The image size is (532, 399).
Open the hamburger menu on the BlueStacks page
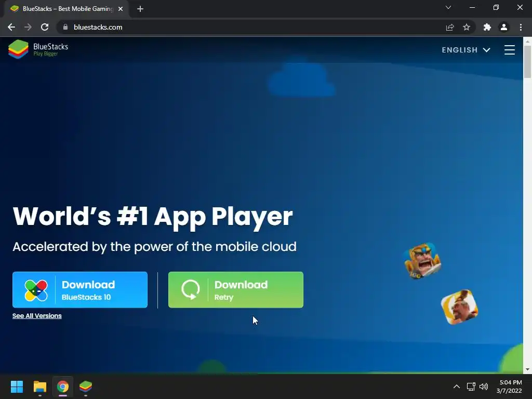pos(509,50)
